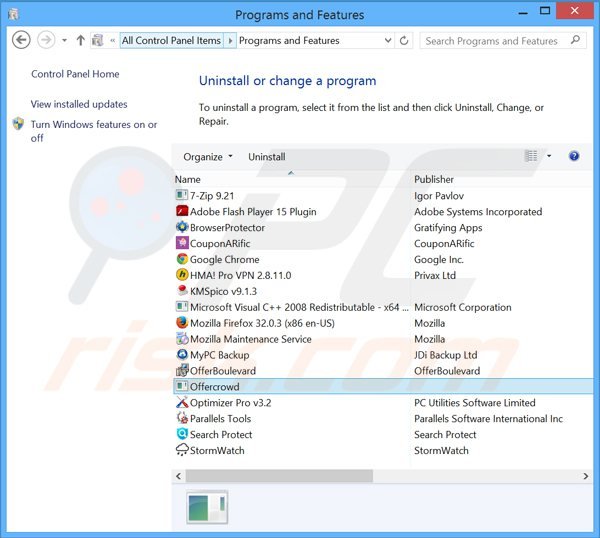Click the Offercrowd details pane thumbnail

(207, 507)
